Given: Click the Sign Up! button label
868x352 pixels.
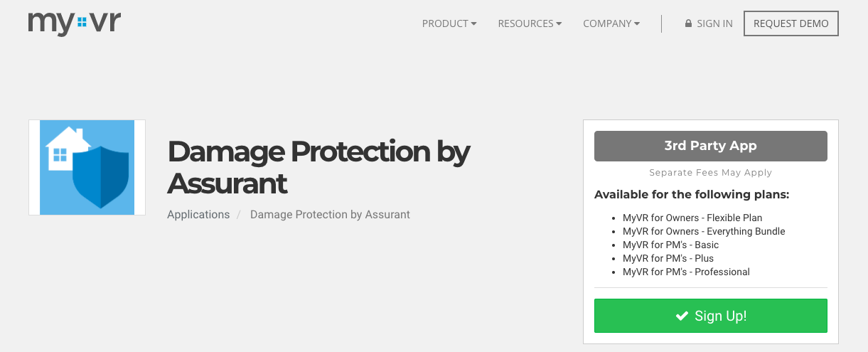Looking at the screenshot, I should tap(720, 316).
